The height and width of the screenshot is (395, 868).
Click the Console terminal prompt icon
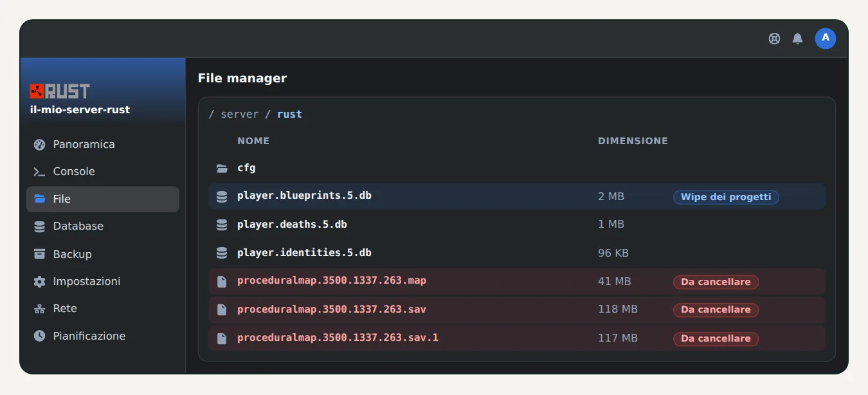(x=40, y=172)
